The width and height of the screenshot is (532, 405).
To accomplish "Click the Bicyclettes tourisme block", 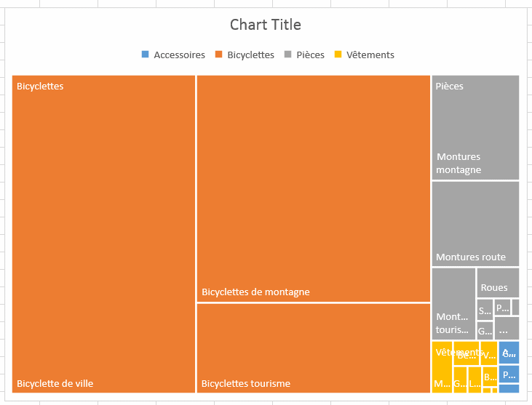I will pyautogui.click(x=313, y=348).
